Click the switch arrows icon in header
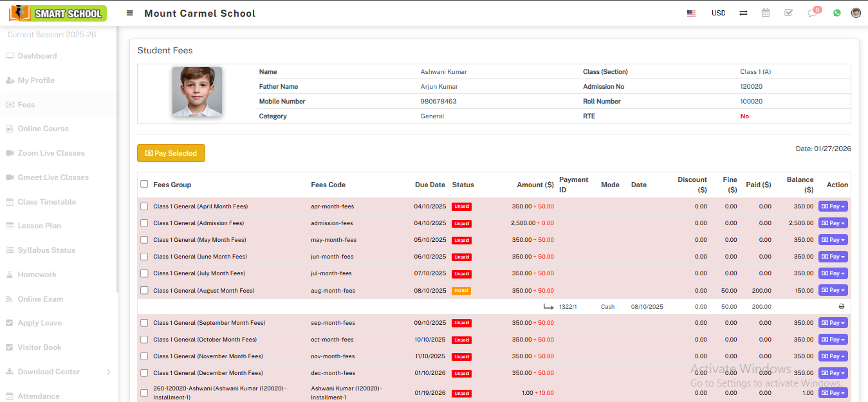868x402 pixels. pyautogui.click(x=743, y=13)
